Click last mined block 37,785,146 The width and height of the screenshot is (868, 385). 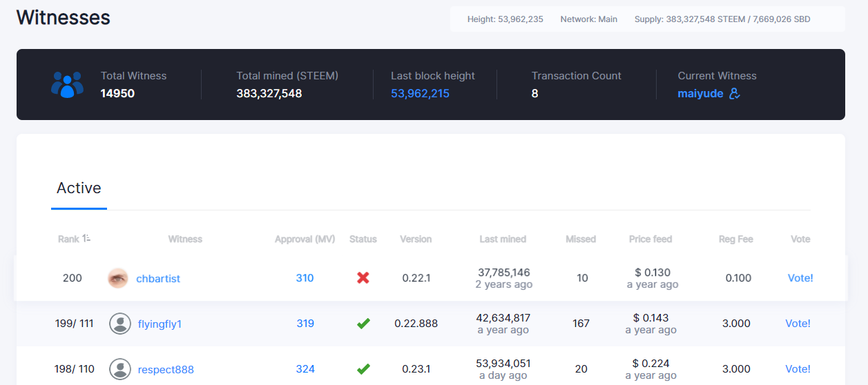click(504, 273)
